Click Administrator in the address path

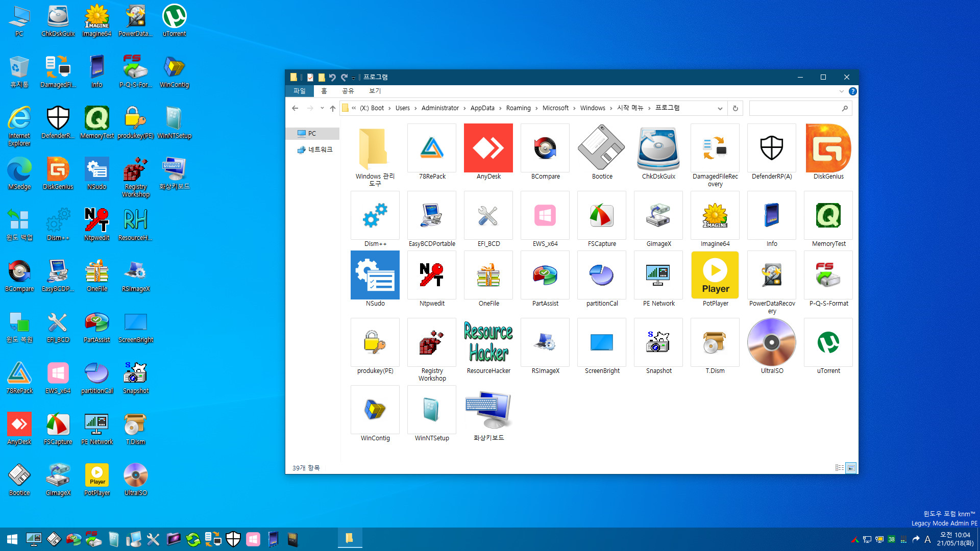pos(440,108)
